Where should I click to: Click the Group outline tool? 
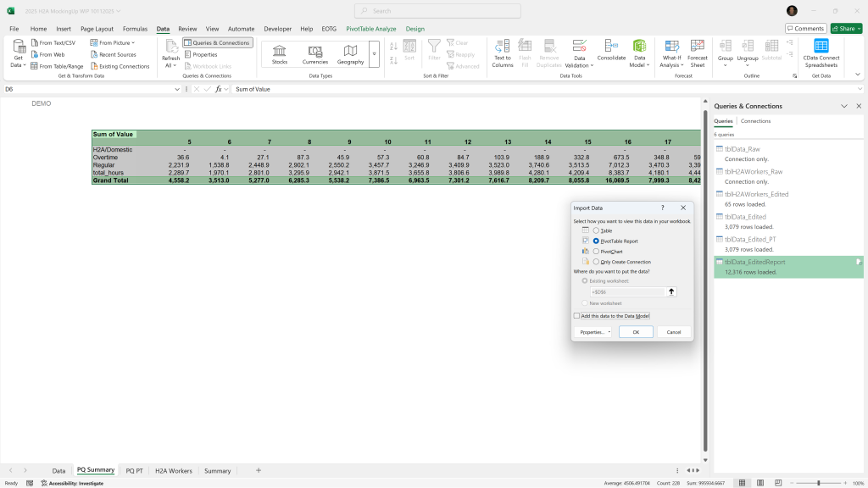click(x=726, y=53)
